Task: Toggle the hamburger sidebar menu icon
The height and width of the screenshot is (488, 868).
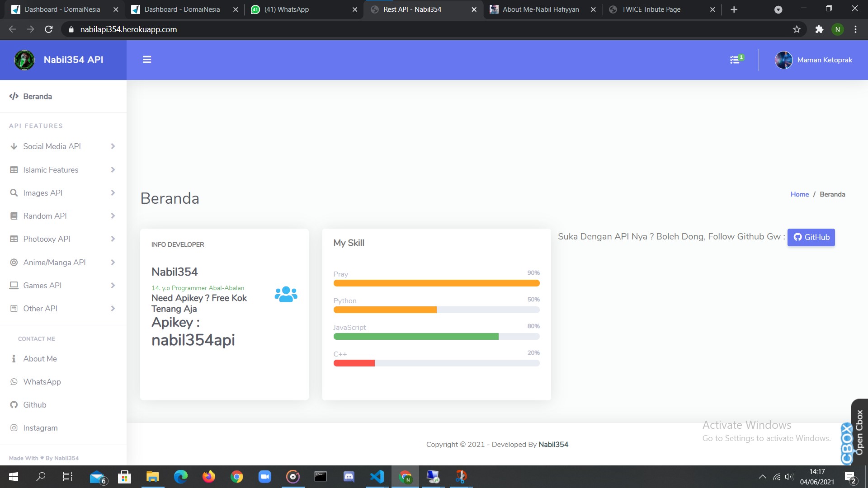Action: [147, 60]
